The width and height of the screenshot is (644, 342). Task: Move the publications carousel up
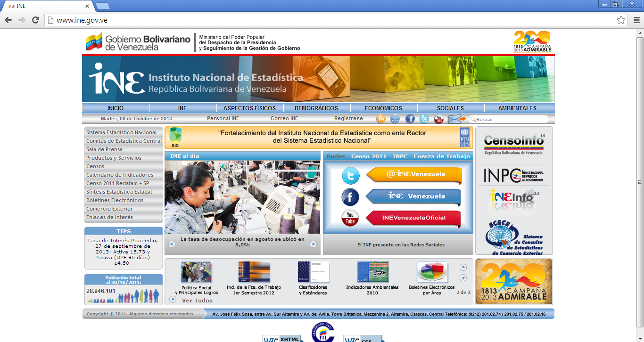click(463, 267)
